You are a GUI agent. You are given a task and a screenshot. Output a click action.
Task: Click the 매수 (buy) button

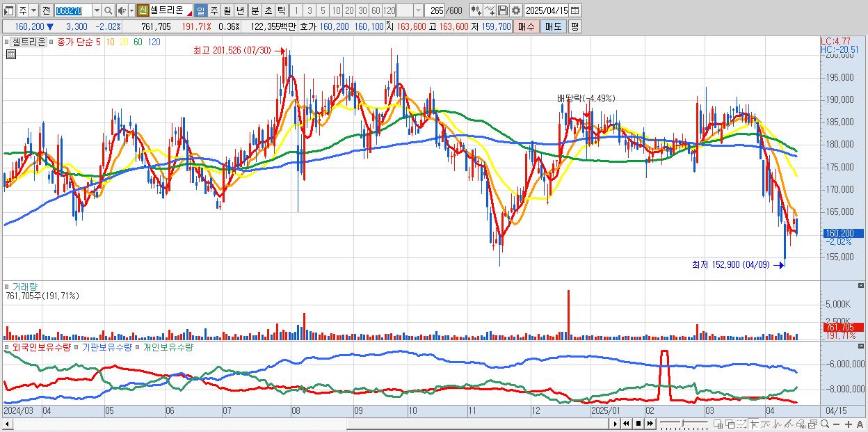[x=527, y=26]
